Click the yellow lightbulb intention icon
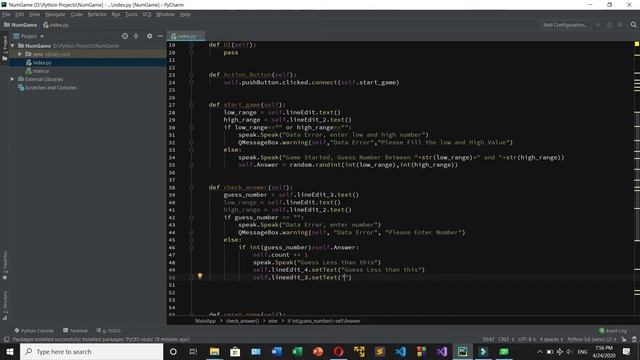The height and width of the screenshot is (360, 640). pyautogui.click(x=200, y=276)
